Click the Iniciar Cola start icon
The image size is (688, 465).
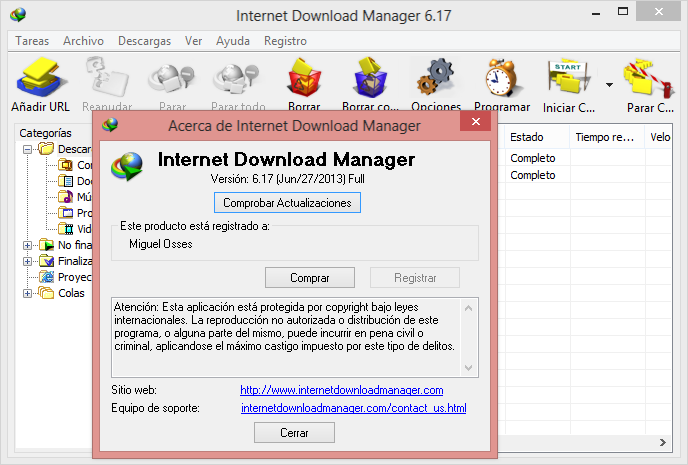569,77
